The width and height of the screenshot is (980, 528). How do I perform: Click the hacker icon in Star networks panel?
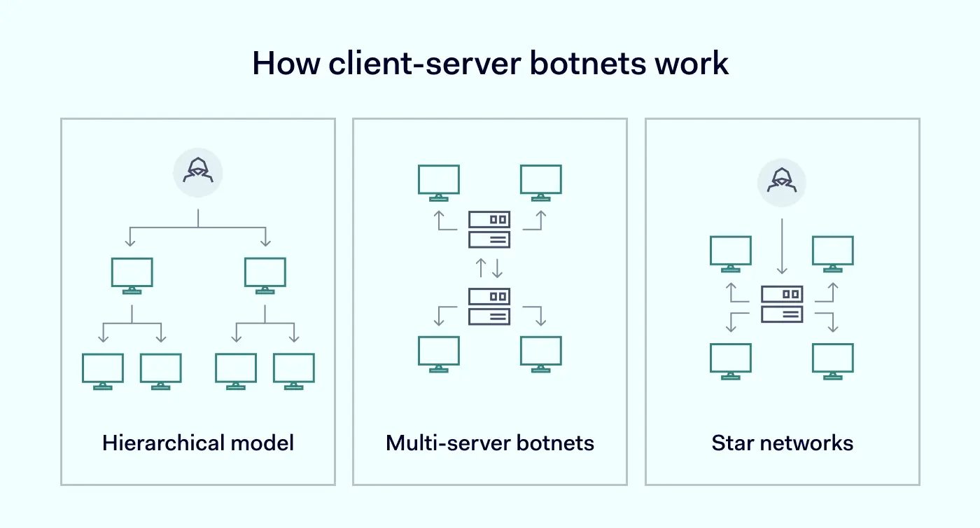pos(782,182)
